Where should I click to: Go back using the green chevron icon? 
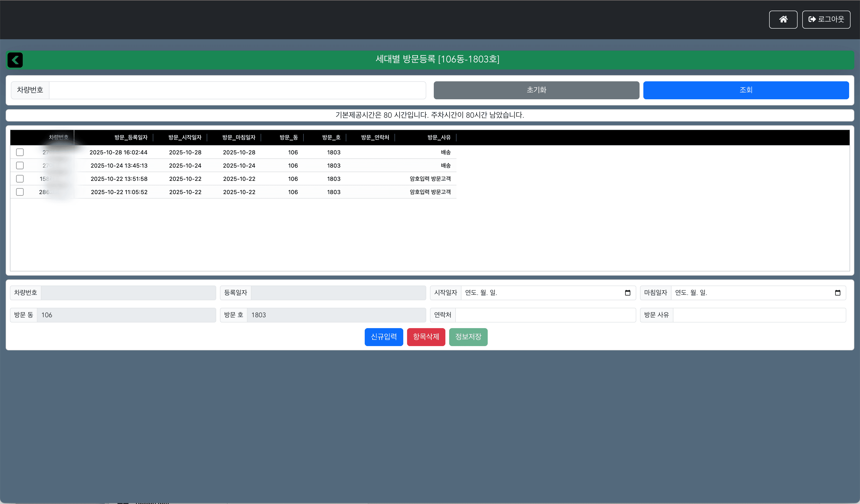pos(15,60)
